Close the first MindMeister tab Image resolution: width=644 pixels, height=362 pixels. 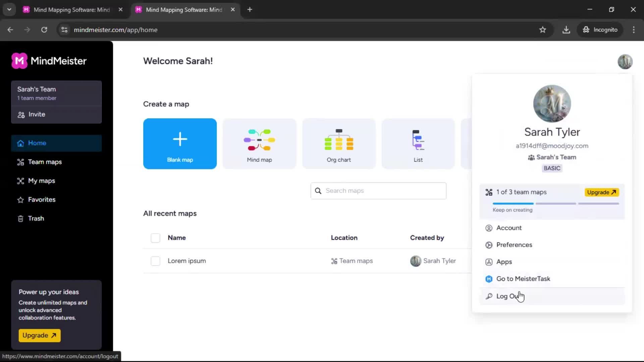(120, 10)
